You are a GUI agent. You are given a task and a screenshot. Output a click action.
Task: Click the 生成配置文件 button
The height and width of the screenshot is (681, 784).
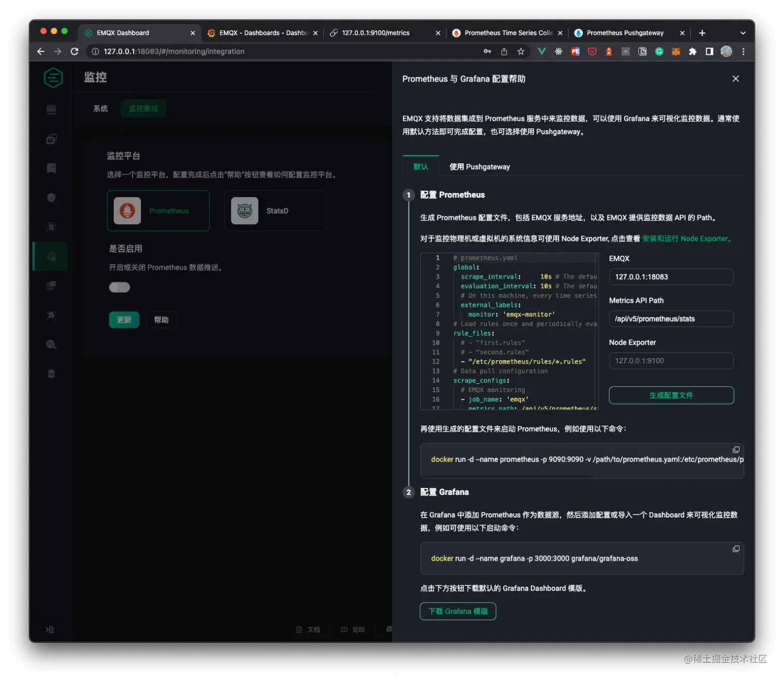(x=671, y=395)
